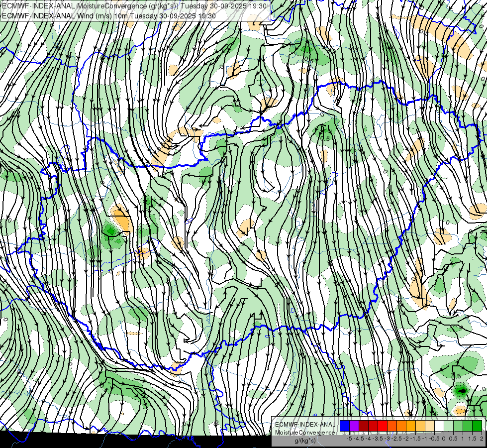Click the darkest green swatch at the legend's end
Viewport: 487px width, 448px height.
(x=477, y=426)
